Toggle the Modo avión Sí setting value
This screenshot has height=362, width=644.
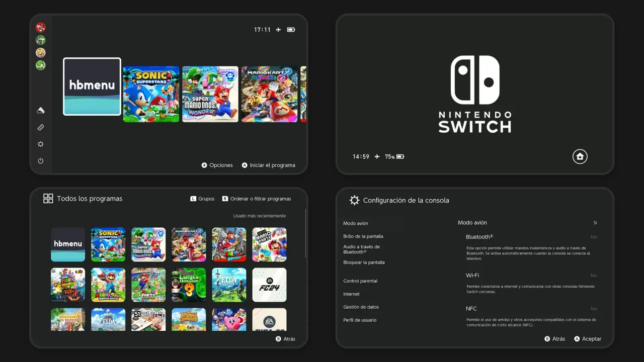[x=595, y=223]
